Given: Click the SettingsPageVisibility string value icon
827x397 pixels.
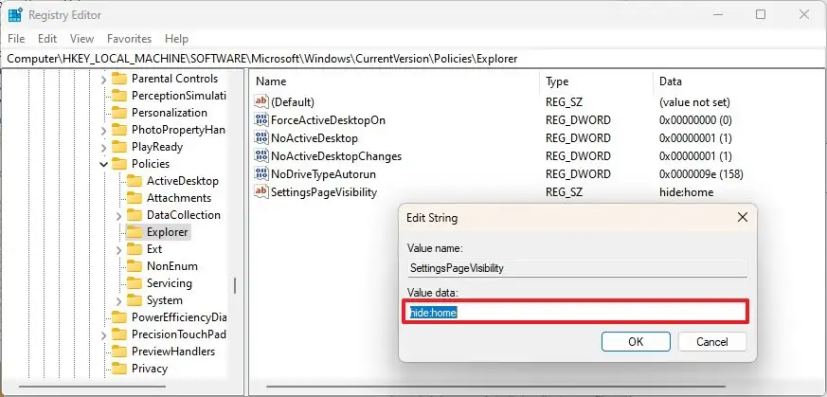Looking at the screenshot, I should (x=261, y=192).
